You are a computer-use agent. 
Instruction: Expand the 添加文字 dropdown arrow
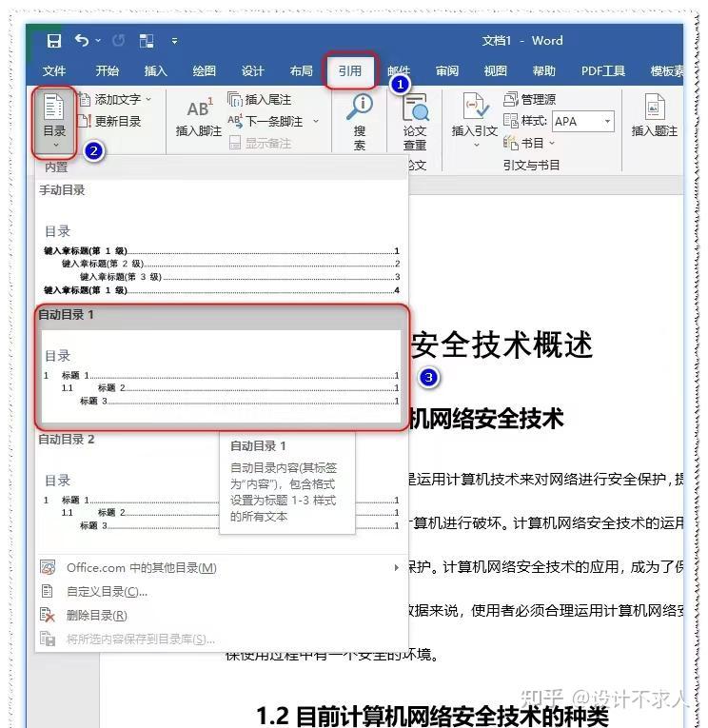pyautogui.click(x=148, y=99)
